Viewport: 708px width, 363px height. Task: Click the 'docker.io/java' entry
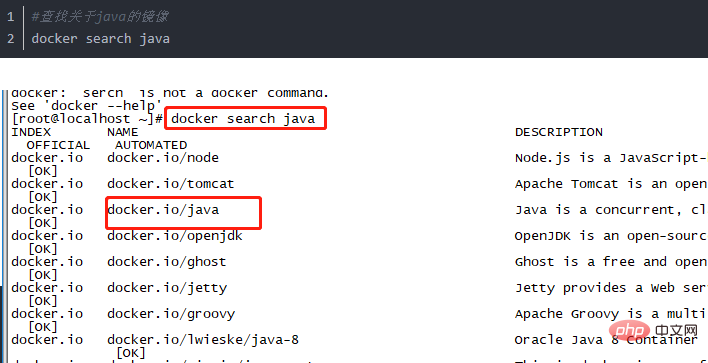click(x=163, y=210)
